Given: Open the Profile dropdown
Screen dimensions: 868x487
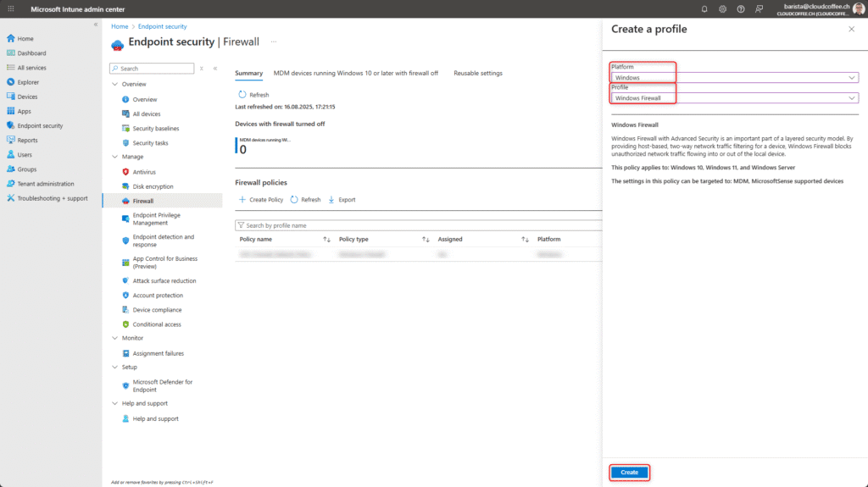Looking at the screenshot, I should tap(735, 98).
